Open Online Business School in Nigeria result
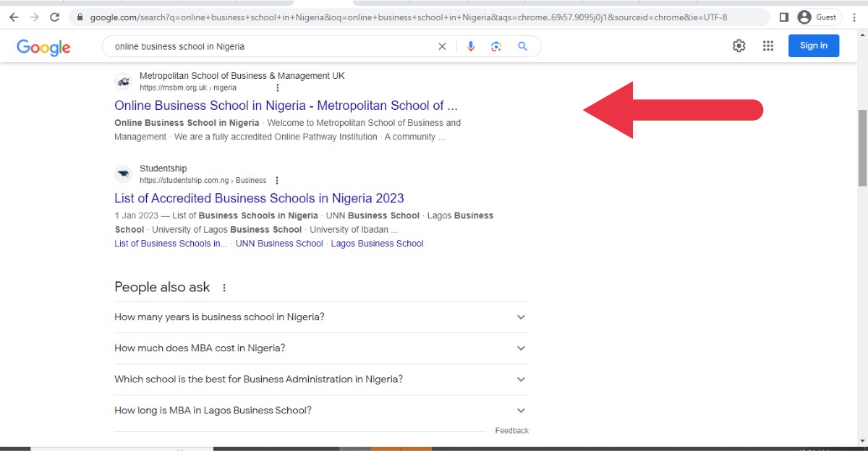The width and height of the screenshot is (868, 454). pos(286,106)
